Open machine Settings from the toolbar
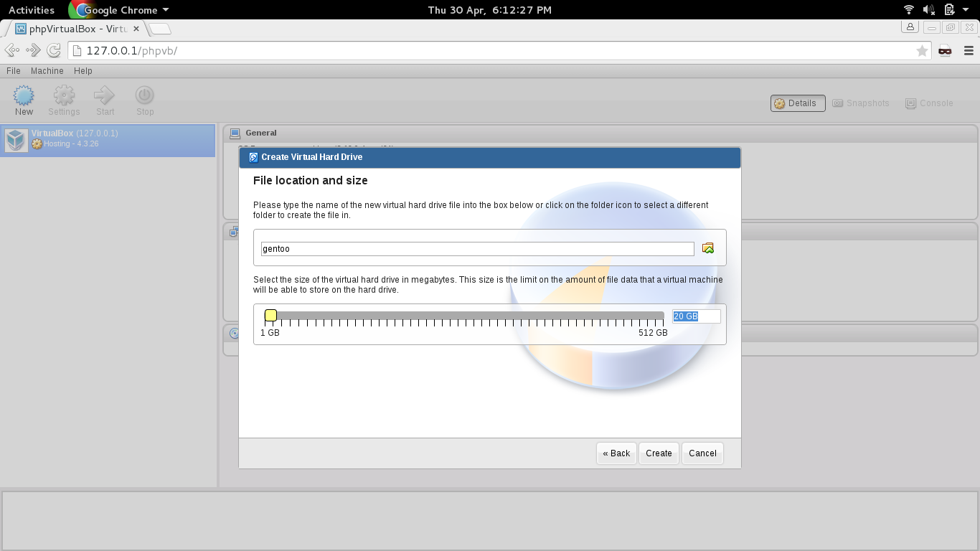Screen dimensions: 980x551 tap(64, 100)
